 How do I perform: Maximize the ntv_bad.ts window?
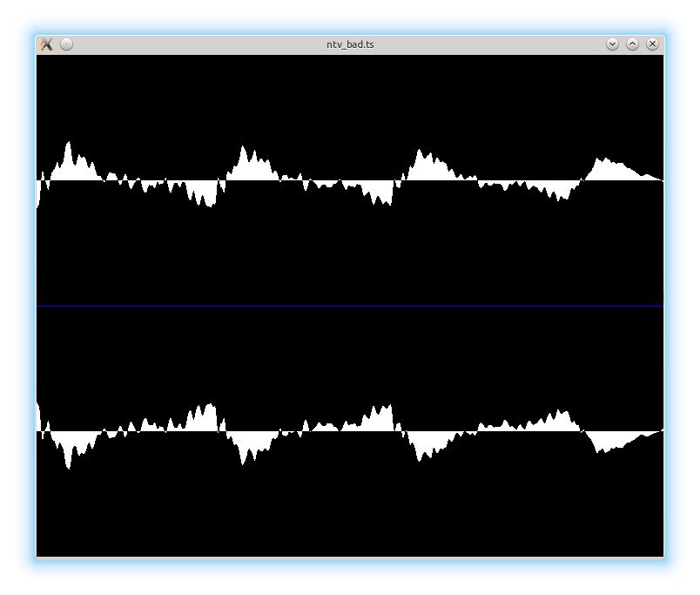point(633,44)
